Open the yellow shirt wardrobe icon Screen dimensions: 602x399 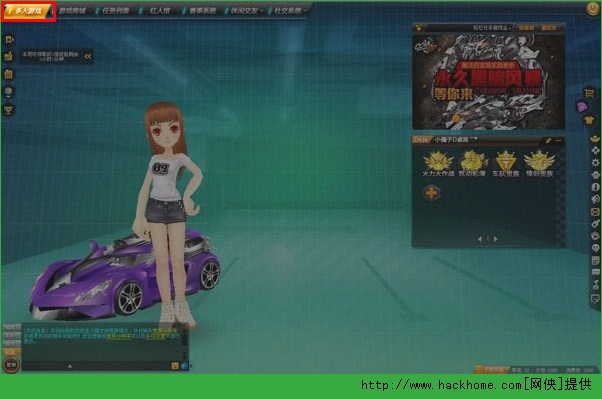(589, 120)
